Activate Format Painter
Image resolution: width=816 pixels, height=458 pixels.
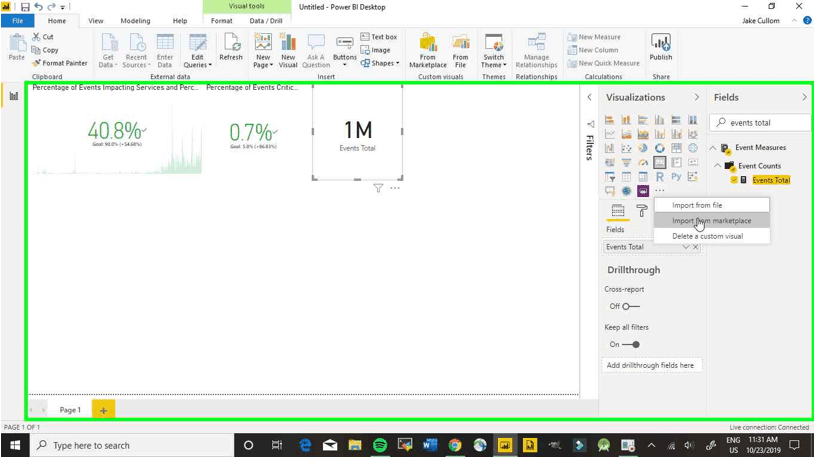tap(59, 63)
